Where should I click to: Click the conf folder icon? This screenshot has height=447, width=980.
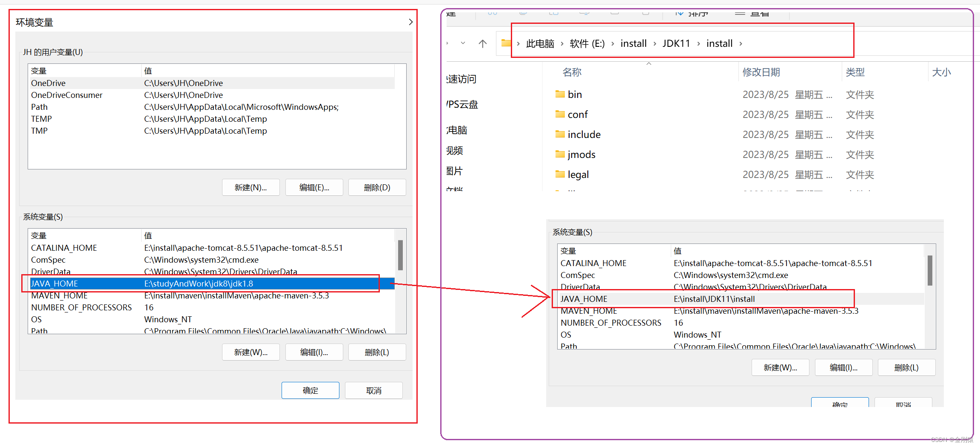560,114
